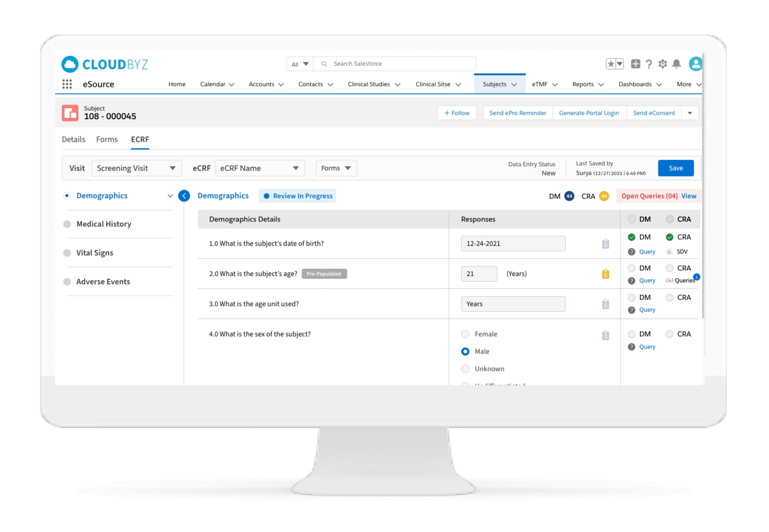This screenshot has height=532, width=769.
Task: Click the date of birth field
Action: 513,244
